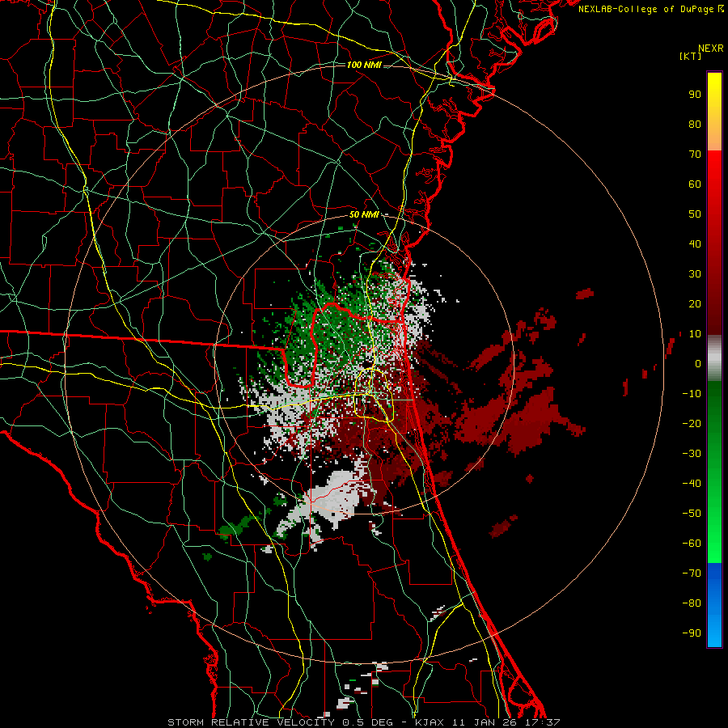
Task: Click the -10 scale value
Action: [692, 394]
